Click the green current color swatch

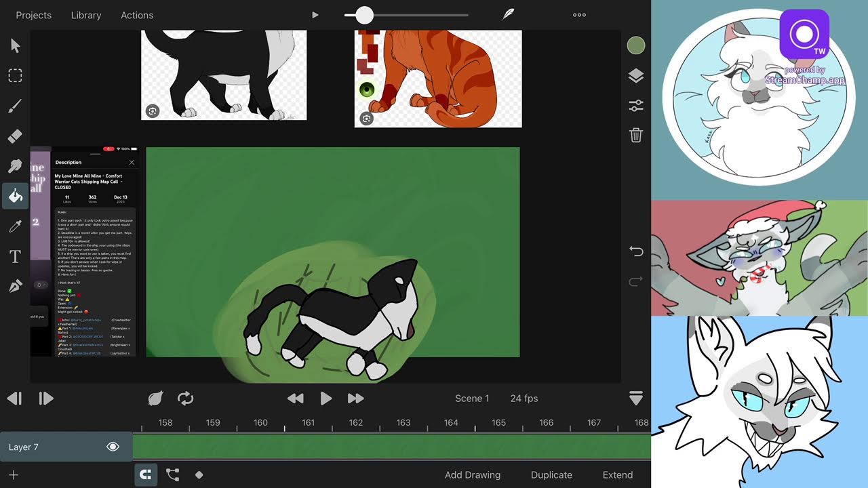[635, 45]
